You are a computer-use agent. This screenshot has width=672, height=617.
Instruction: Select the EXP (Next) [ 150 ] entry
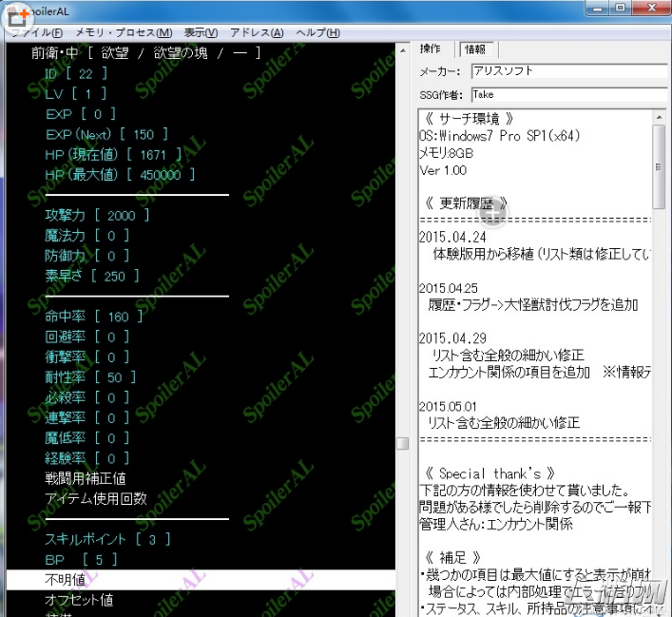[x=106, y=135]
